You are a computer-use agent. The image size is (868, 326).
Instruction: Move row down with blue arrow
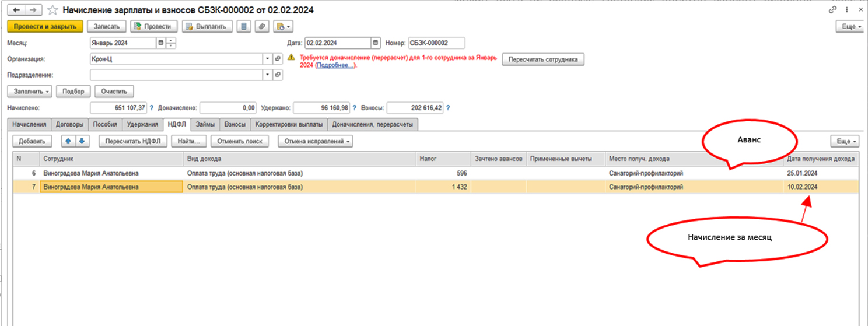82,141
